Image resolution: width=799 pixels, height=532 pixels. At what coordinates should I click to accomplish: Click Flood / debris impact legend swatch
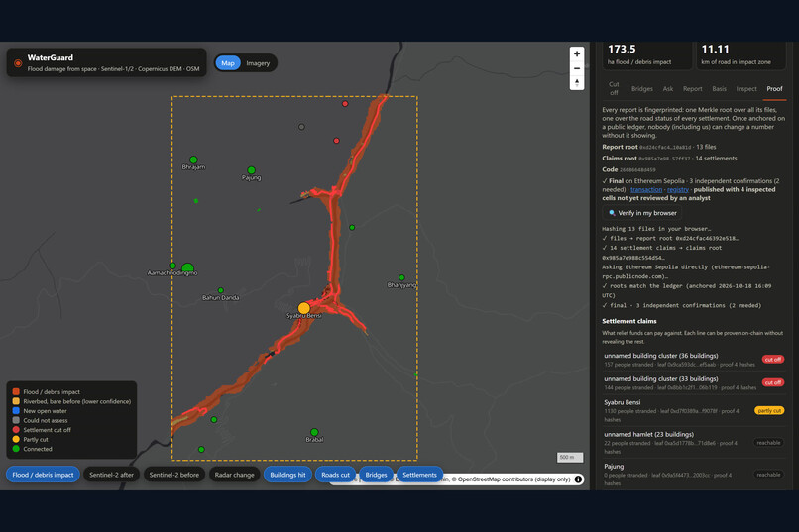(x=16, y=391)
